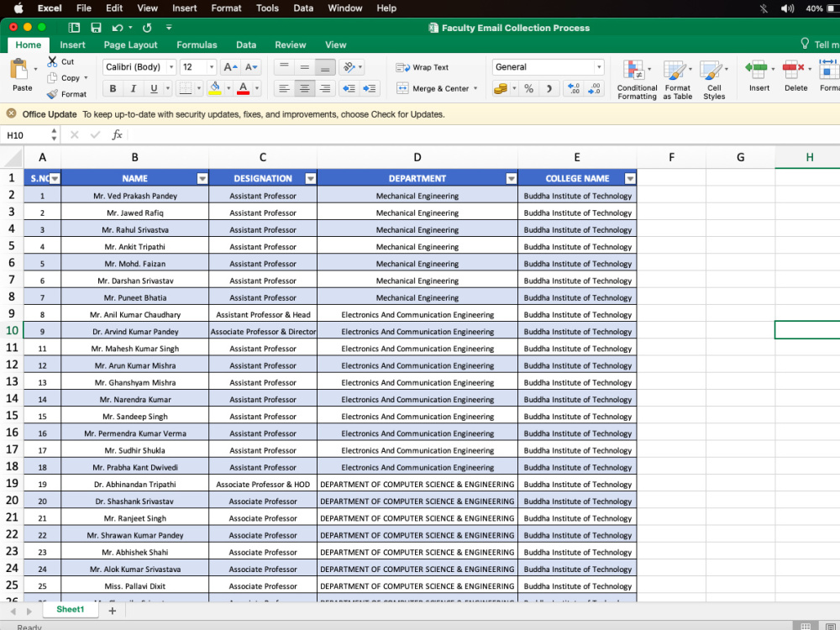The image size is (840, 630).
Task: Open the S.NO column filter dropdown
Action: pos(55,178)
